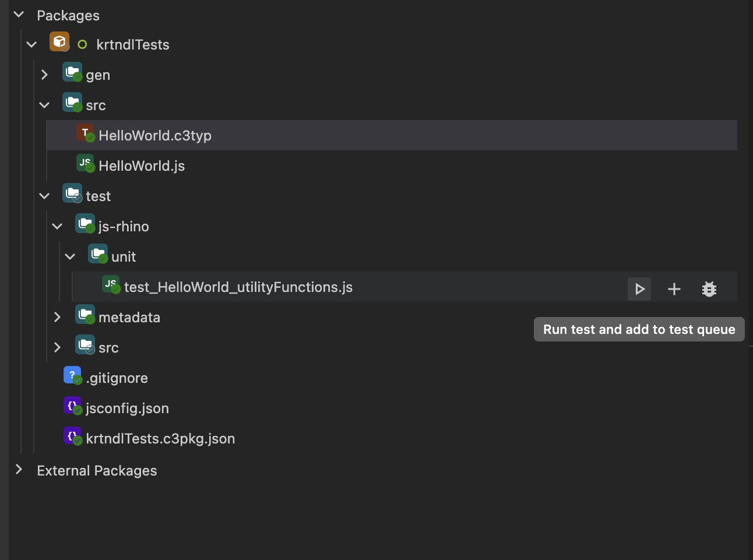Click the question mark icon beside .gitignore
Screen dimensions: 753x560
[x=72, y=375]
